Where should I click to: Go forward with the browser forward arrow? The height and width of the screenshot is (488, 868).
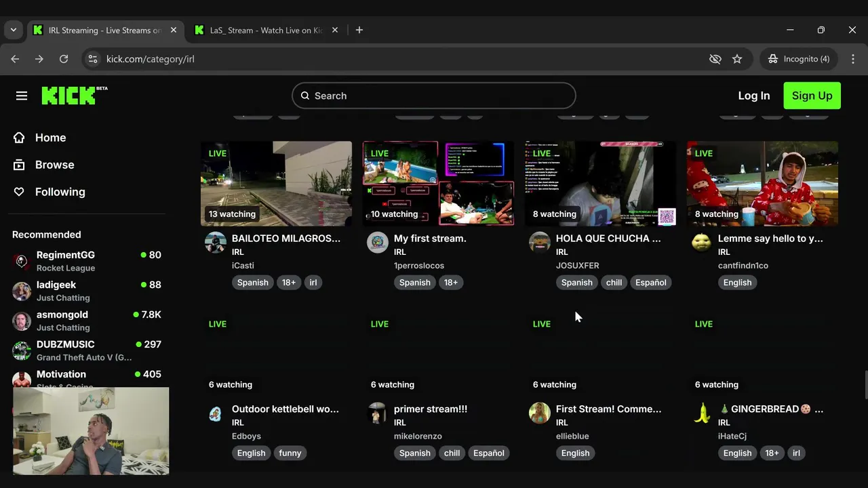(39, 59)
